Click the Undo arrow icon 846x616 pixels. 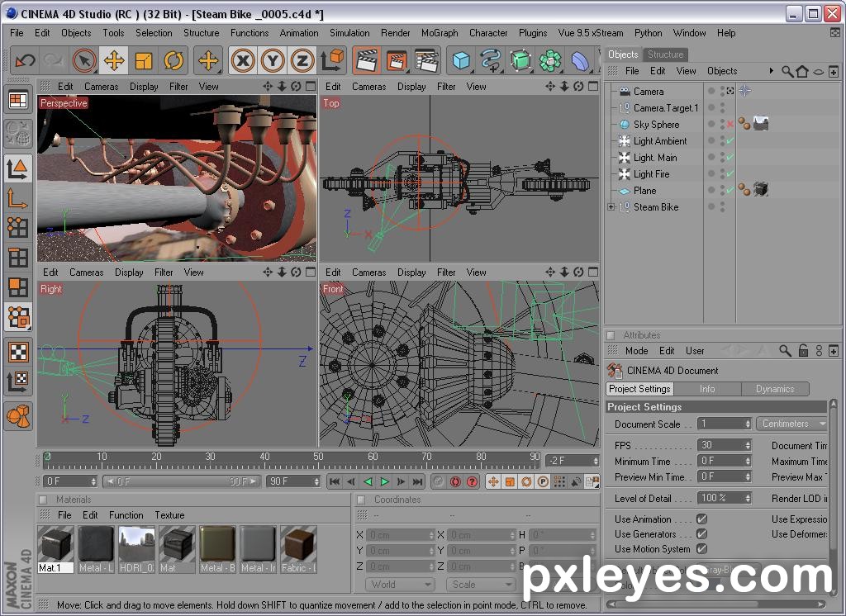pyautogui.click(x=25, y=60)
